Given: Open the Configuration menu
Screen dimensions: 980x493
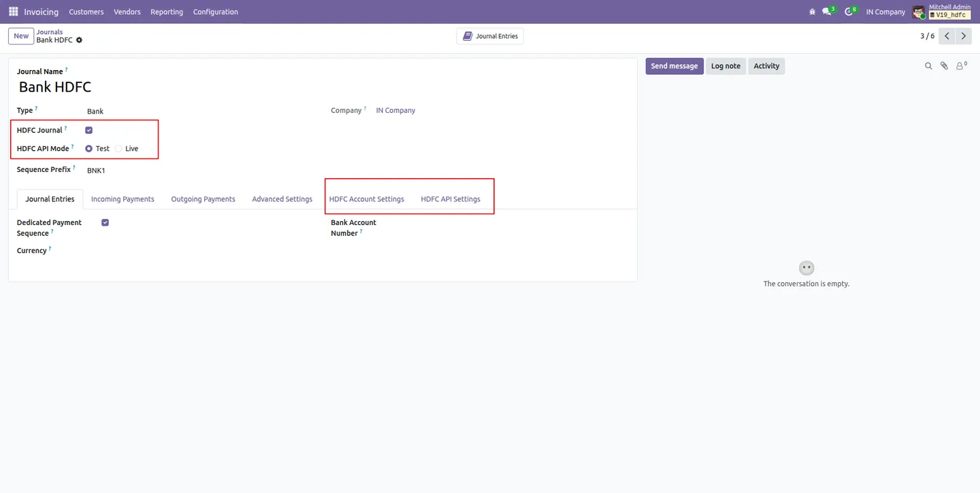Looking at the screenshot, I should 216,12.
